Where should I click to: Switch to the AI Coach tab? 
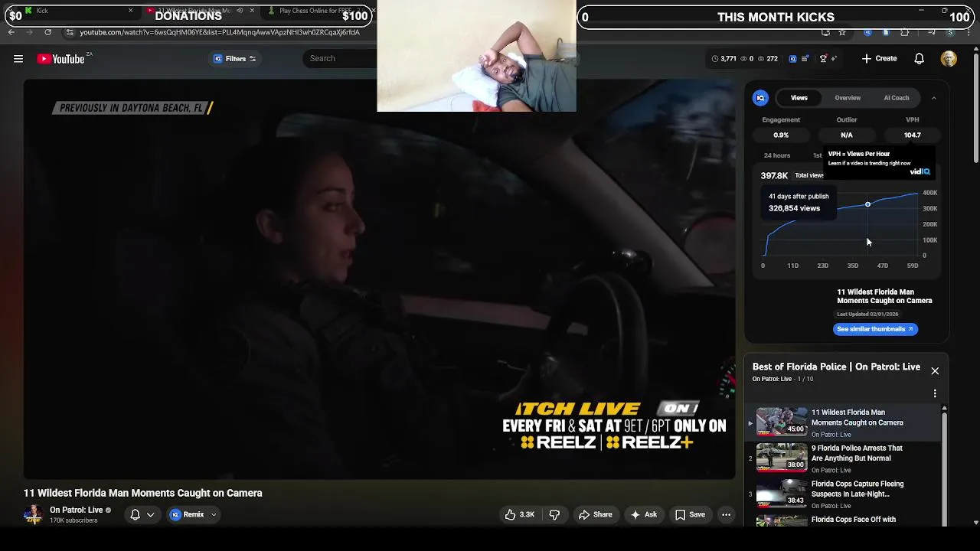897,98
